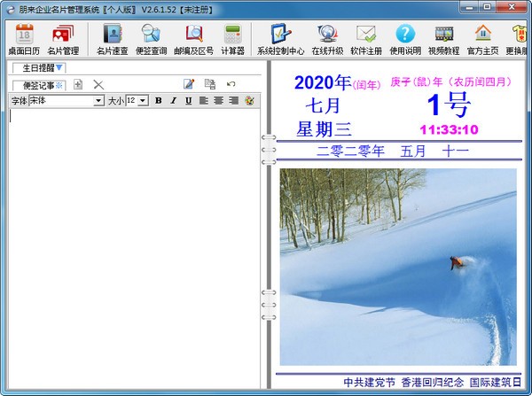
Task: Click the edit note pencil icon
Action: pos(189,84)
